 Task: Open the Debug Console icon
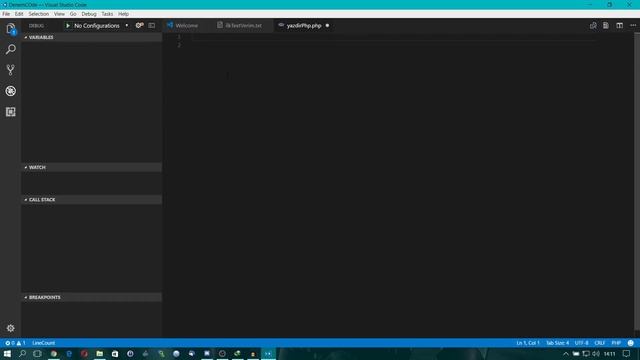click(152, 25)
